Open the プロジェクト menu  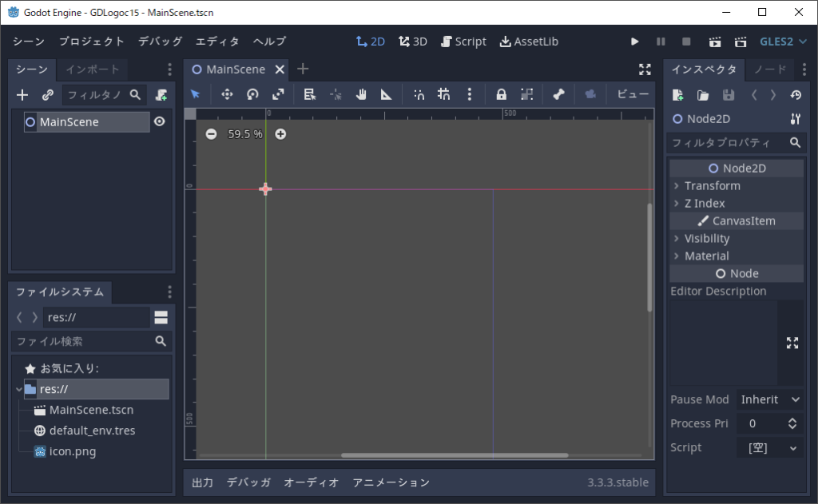pos(92,42)
